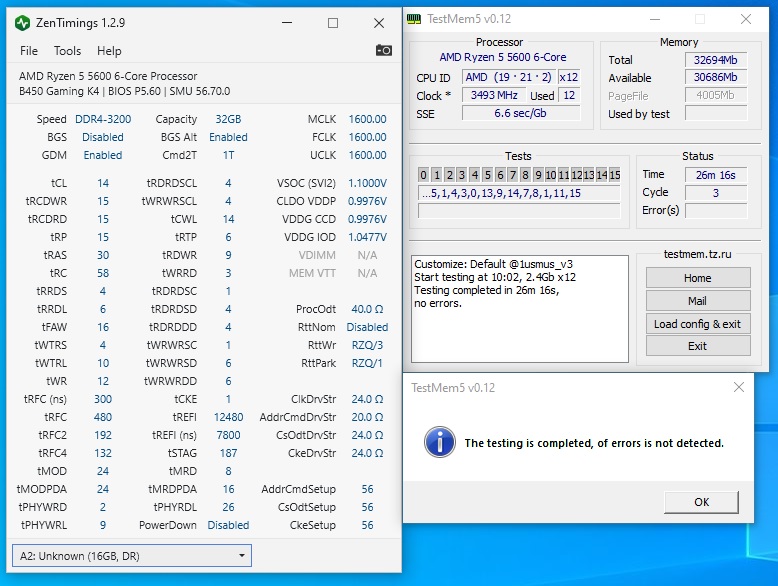This screenshot has height=586, width=778.
Task: Click the Mail button in TestMem5
Action: coord(698,301)
